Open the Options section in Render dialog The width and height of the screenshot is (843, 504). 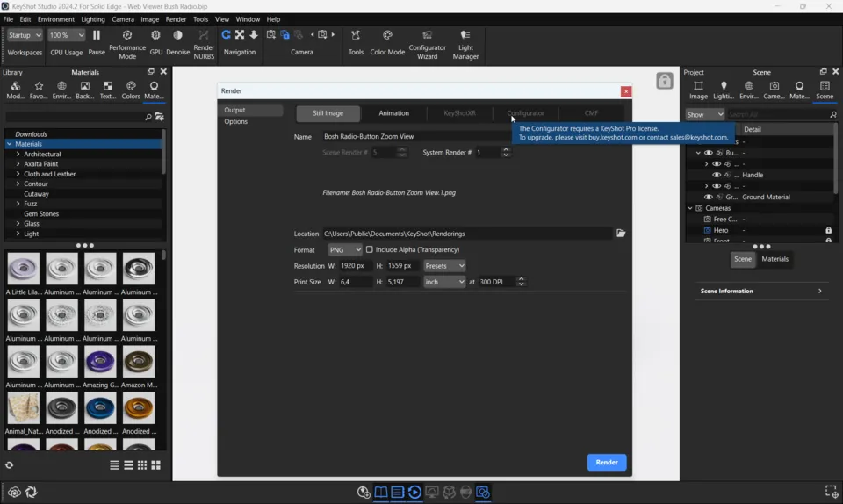pyautogui.click(x=236, y=121)
